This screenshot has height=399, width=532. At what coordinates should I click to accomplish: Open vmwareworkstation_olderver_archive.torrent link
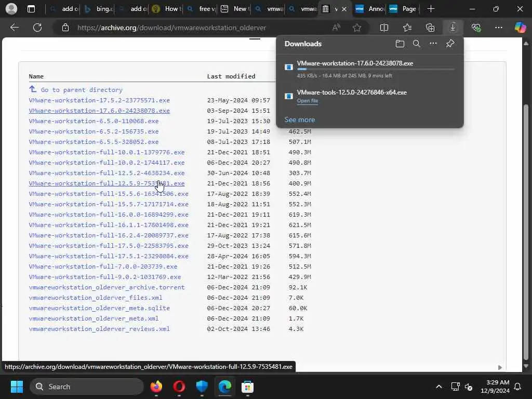point(107,287)
